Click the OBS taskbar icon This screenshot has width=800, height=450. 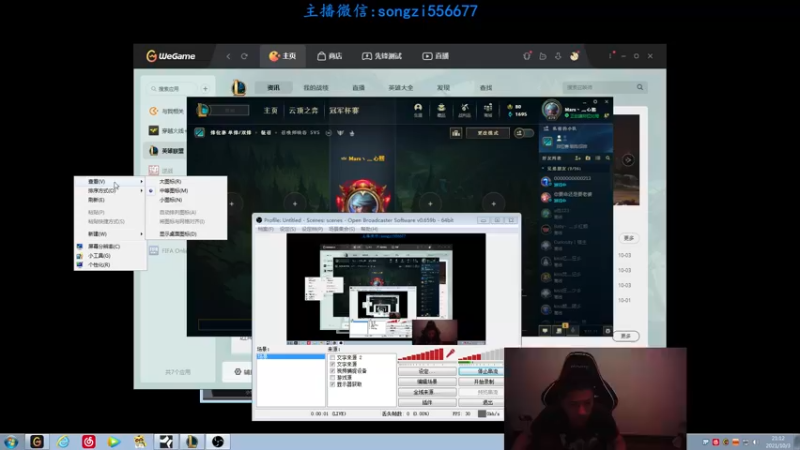pyautogui.click(x=218, y=442)
